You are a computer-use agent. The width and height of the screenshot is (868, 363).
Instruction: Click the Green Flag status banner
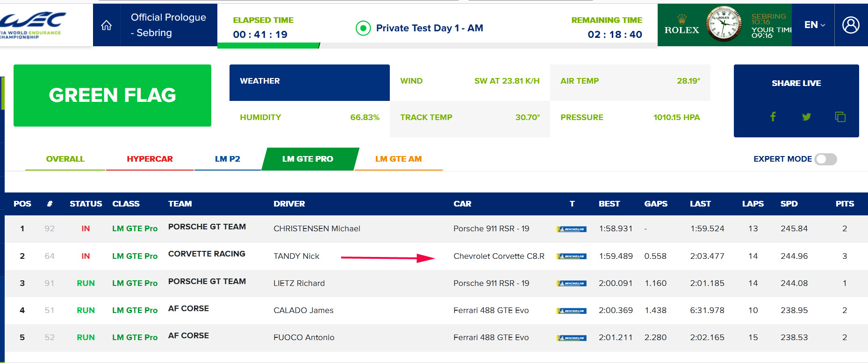point(112,95)
